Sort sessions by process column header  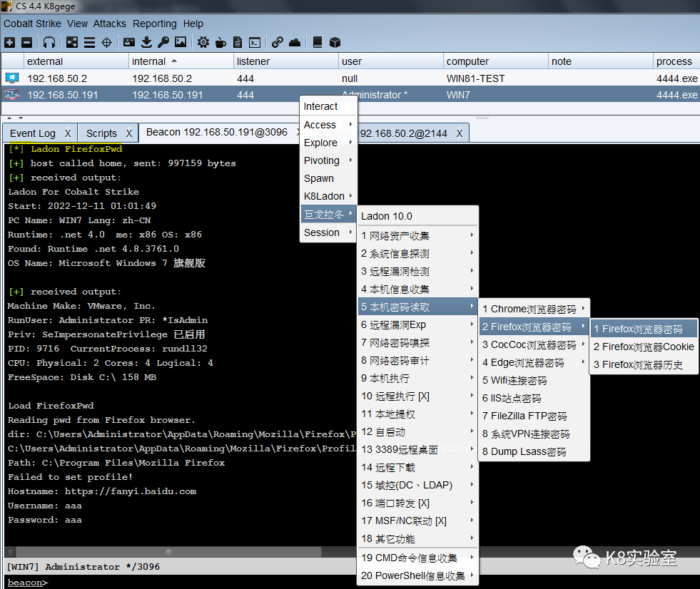(676, 61)
